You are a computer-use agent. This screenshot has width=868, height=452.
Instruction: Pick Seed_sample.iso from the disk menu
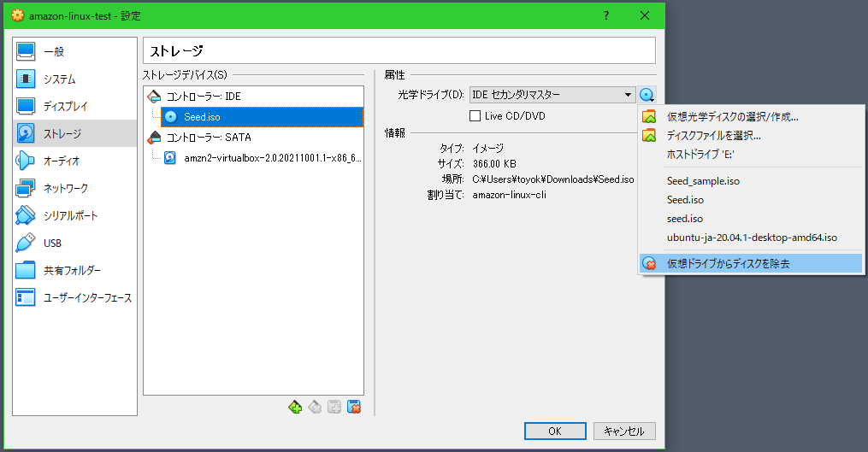751,181
